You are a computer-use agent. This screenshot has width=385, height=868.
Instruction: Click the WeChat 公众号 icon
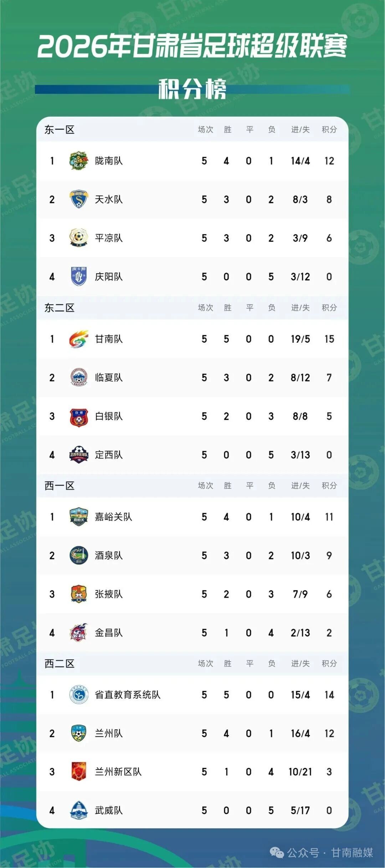277,852
